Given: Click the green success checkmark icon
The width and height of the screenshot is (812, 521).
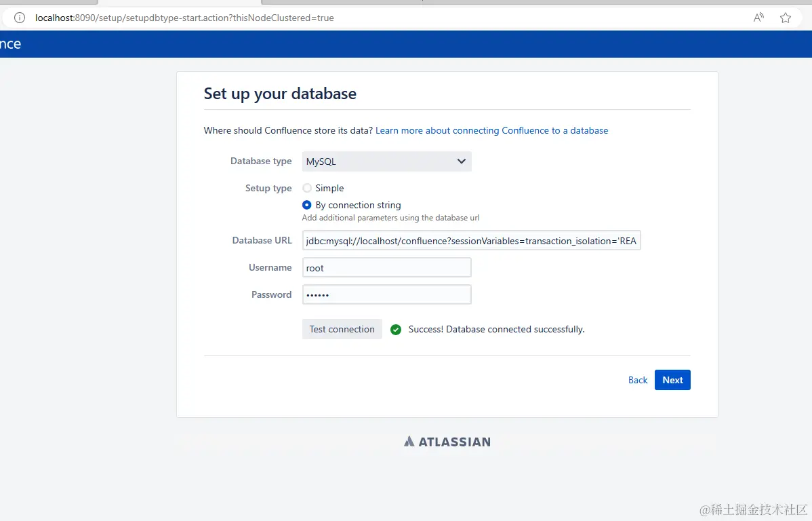Looking at the screenshot, I should pos(395,329).
